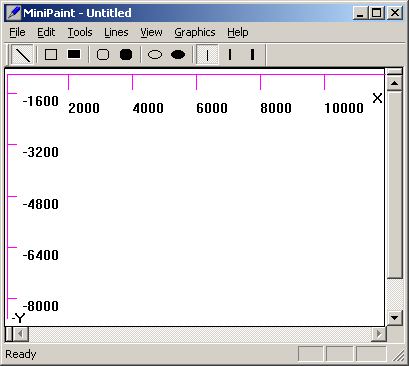The image size is (409, 366).
Task: Click the -3200 label on the Y axis
Action: pyautogui.click(x=41, y=152)
